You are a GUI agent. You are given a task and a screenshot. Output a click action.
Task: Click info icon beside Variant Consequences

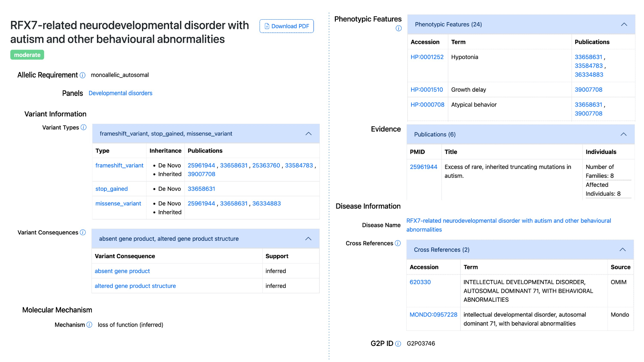tap(83, 232)
